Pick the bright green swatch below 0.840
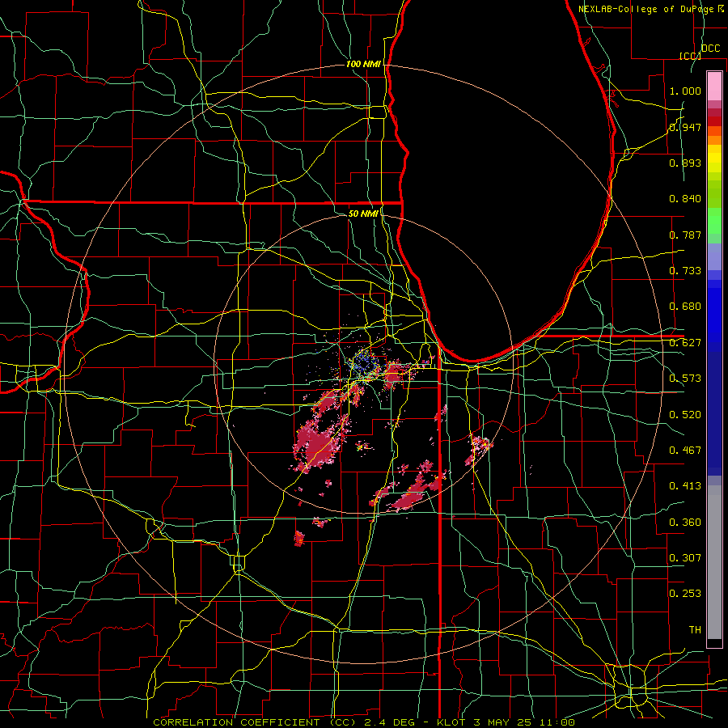728x728 pixels. [714, 221]
